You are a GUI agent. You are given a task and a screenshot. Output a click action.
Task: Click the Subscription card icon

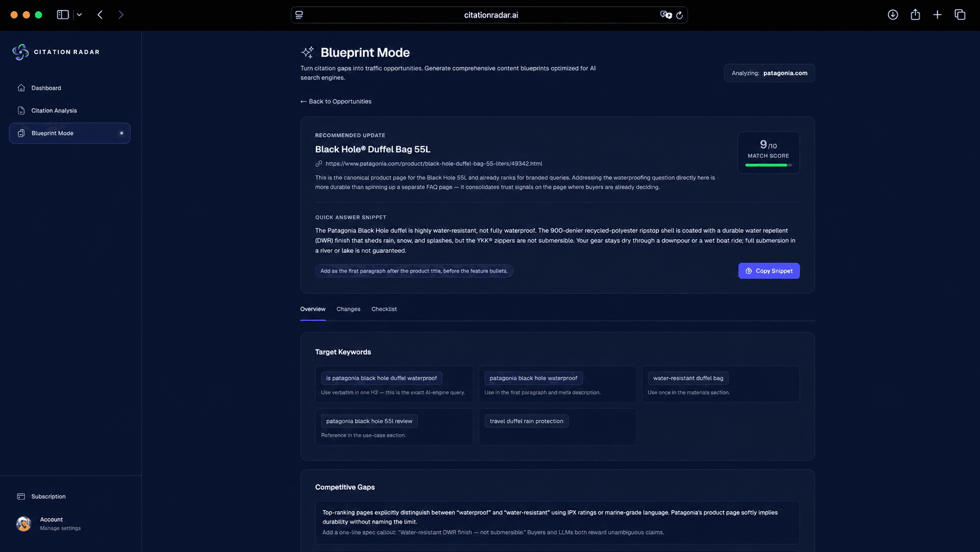pyautogui.click(x=21, y=496)
